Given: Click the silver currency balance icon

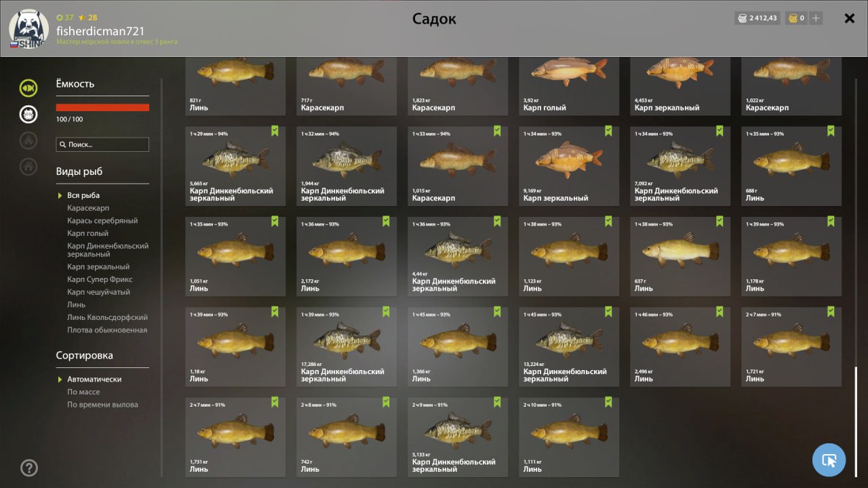Looking at the screenshot, I should (743, 18).
